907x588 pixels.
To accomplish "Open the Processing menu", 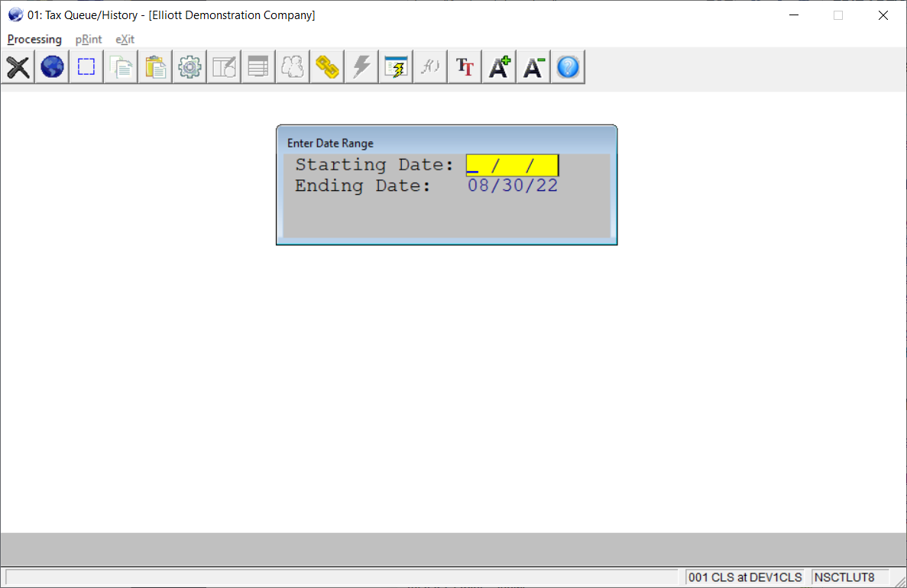I will tap(34, 39).
